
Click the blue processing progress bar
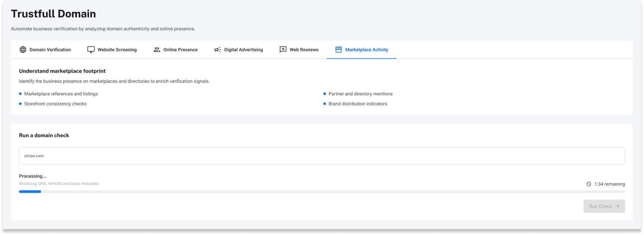(x=30, y=192)
